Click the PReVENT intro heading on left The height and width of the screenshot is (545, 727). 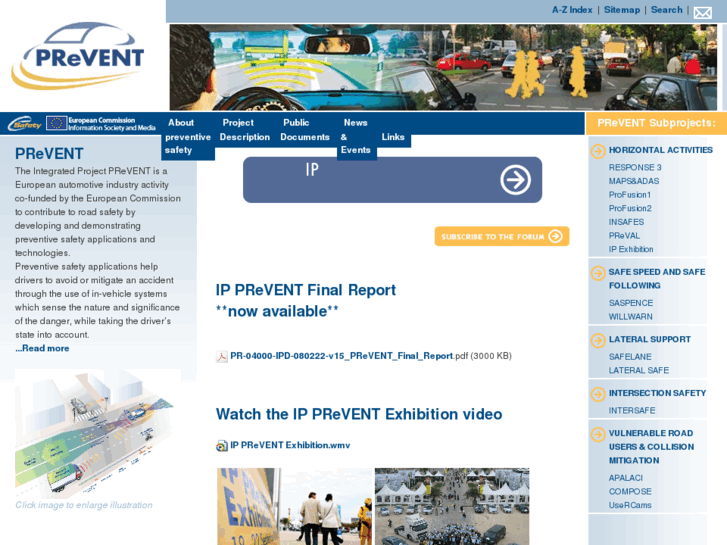[49, 154]
